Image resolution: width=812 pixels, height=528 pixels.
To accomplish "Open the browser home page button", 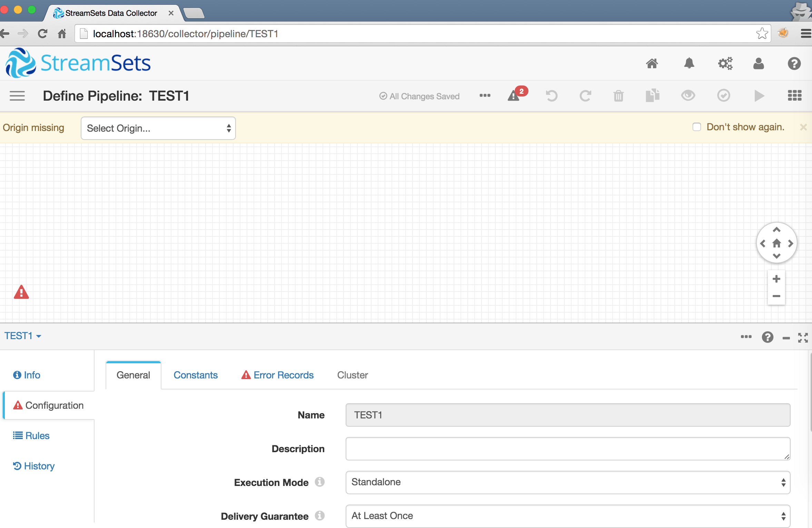I will pos(62,34).
